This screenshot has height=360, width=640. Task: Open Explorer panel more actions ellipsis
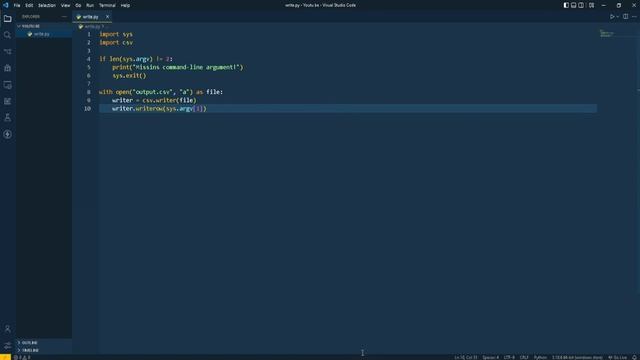click(x=64, y=17)
